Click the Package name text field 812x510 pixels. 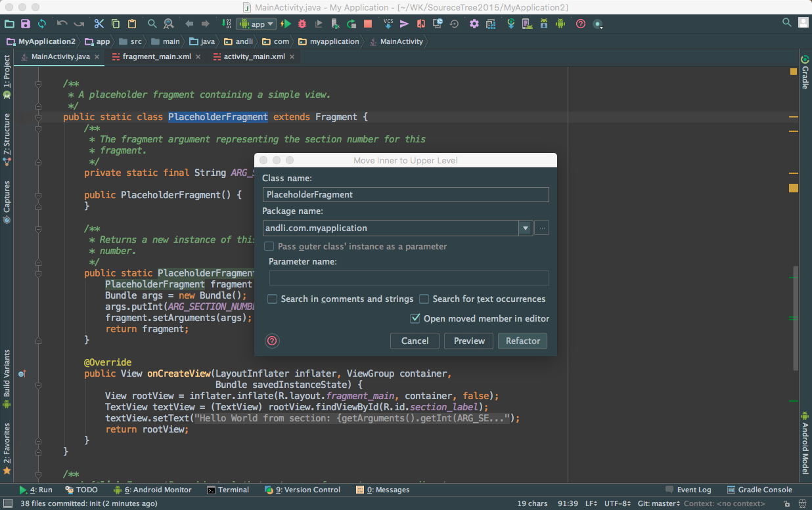point(391,228)
